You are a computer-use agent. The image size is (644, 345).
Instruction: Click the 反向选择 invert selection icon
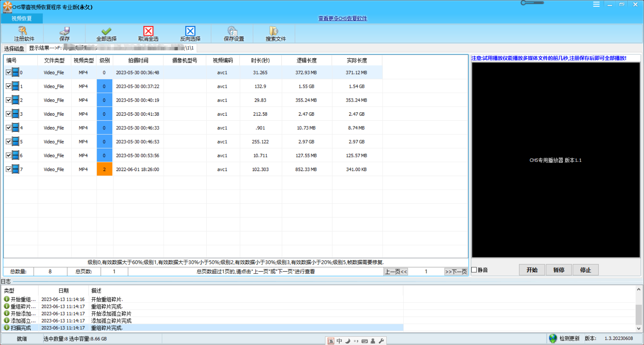[x=190, y=31]
